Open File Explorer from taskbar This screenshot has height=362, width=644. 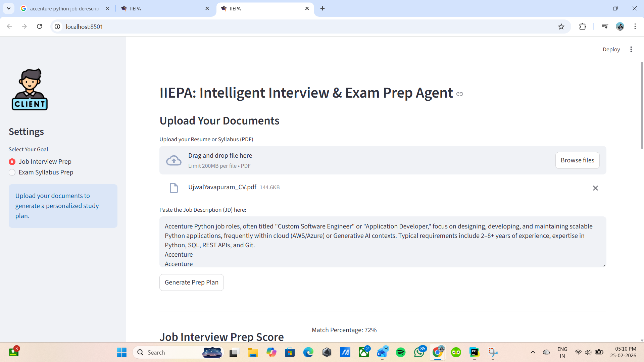[253, 353]
